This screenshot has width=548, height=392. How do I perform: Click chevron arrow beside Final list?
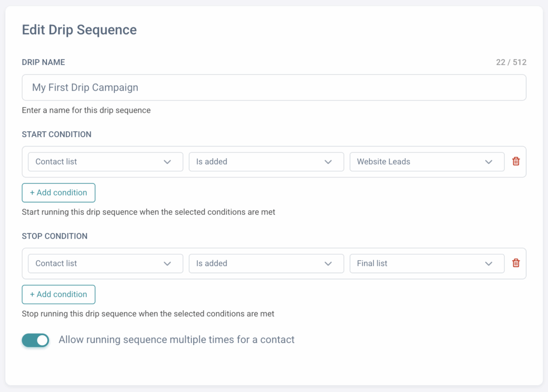[x=489, y=264]
